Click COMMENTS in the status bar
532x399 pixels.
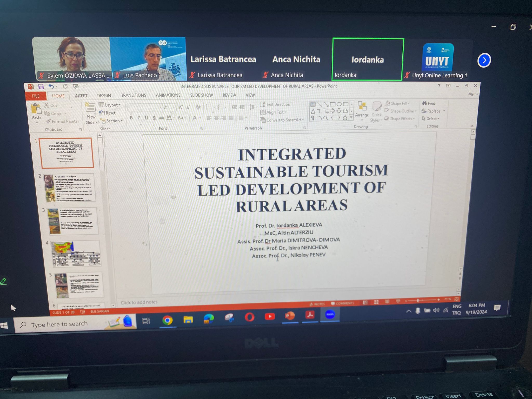(343, 303)
